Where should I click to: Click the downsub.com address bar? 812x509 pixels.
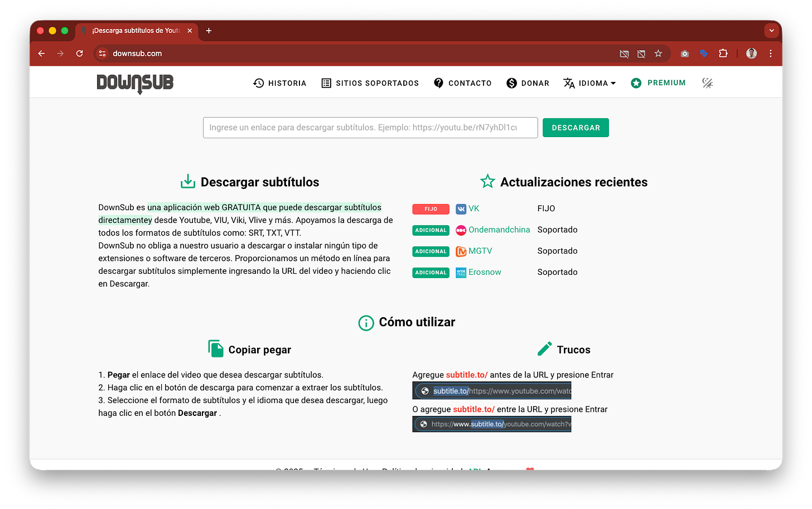[357, 54]
